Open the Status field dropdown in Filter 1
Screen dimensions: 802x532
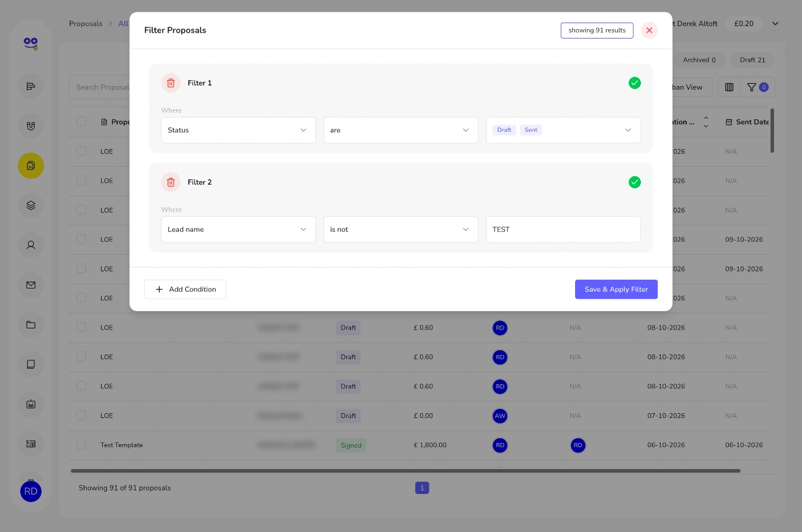[238, 130]
